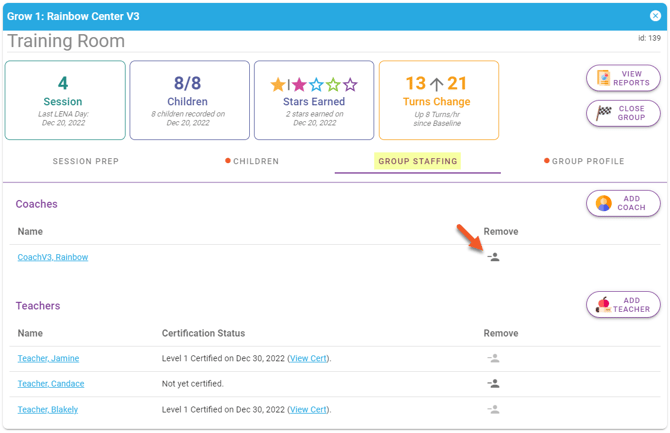View Cert for Teacher, Blakely
Viewport: 670px width, 433px height.
click(x=308, y=409)
